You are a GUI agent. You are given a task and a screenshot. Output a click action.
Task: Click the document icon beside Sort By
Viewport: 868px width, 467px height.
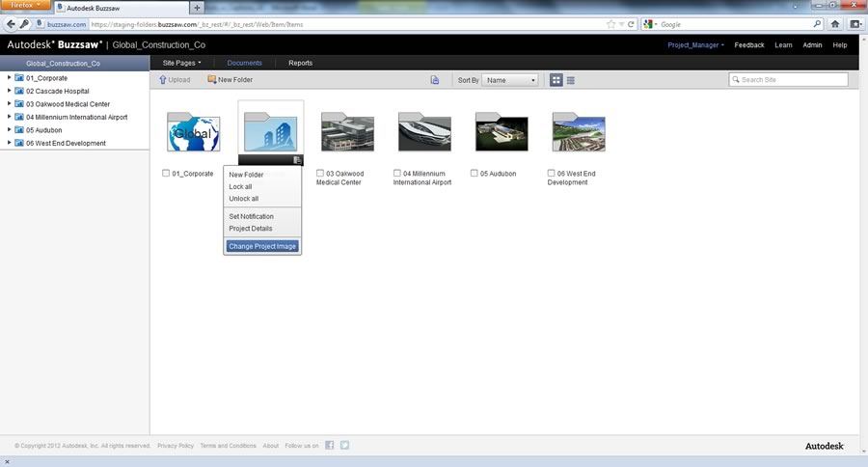click(435, 80)
